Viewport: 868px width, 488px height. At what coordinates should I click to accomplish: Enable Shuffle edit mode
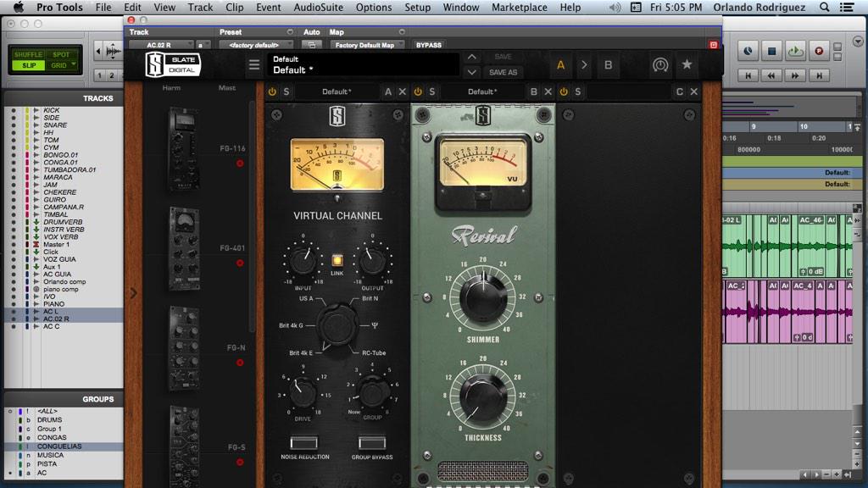[x=28, y=55]
